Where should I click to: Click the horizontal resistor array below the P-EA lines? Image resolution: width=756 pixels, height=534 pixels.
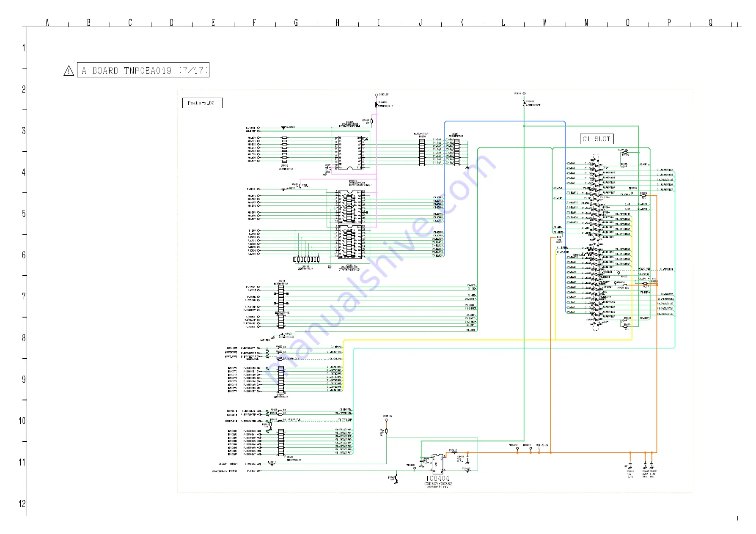(x=307, y=259)
